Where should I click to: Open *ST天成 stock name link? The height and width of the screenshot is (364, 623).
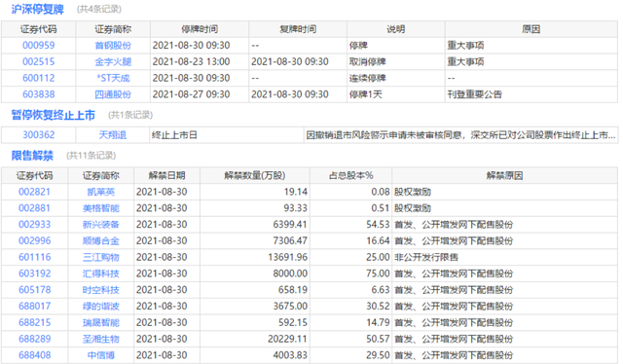click(x=113, y=78)
